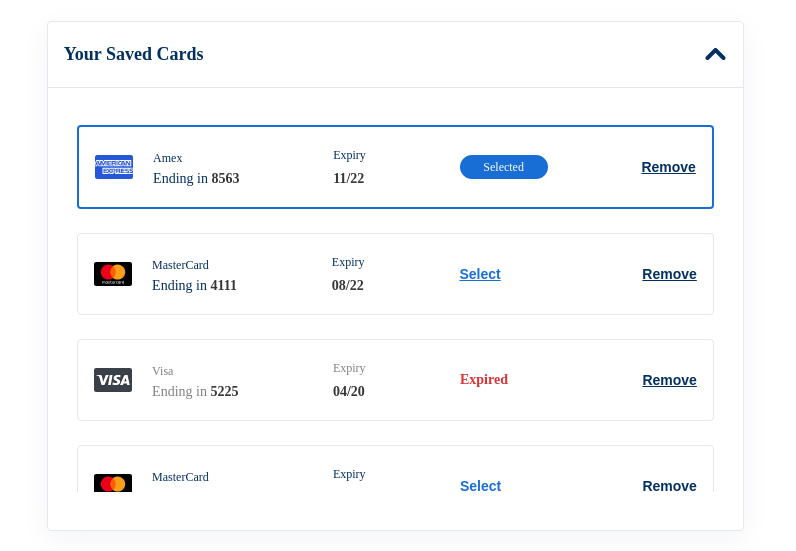Click the Visa card logo
This screenshot has height=551, width=796.
pos(113,380)
